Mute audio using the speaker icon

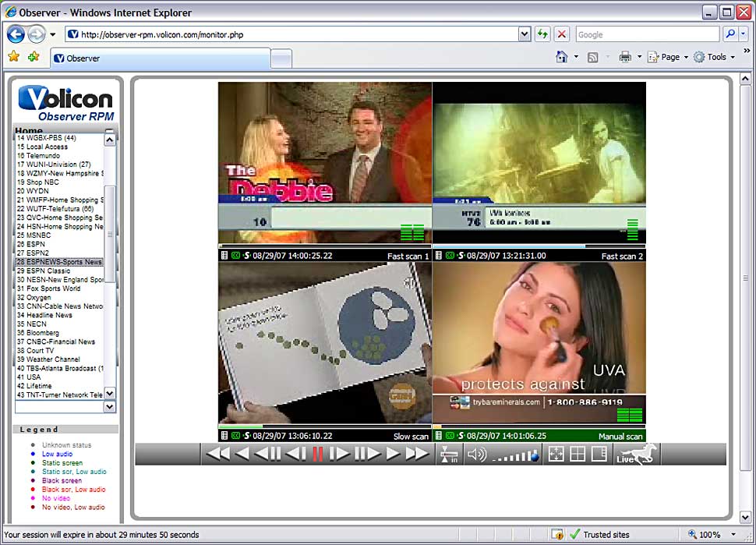475,454
